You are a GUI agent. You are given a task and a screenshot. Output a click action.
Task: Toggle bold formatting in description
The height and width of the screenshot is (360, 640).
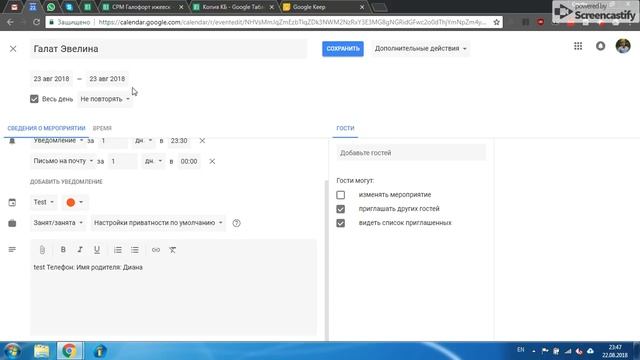[x=63, y=250]
